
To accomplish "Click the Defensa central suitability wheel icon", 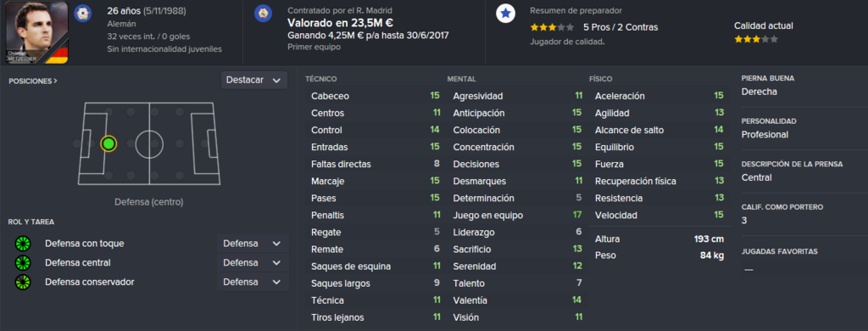I will [23, 263].
